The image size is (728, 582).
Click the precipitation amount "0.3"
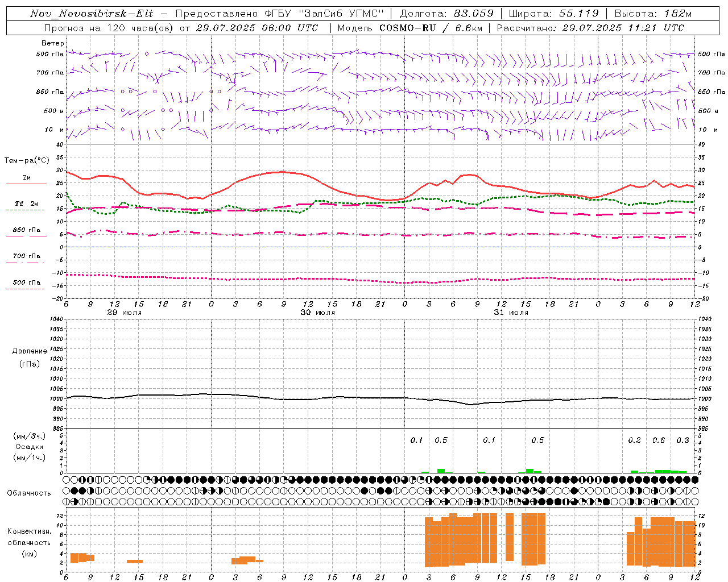point(682,440)
